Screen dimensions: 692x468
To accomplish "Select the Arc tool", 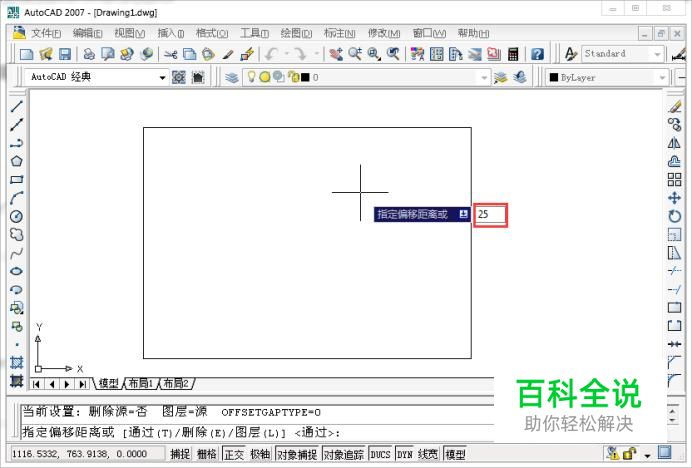I will (16, 198).
